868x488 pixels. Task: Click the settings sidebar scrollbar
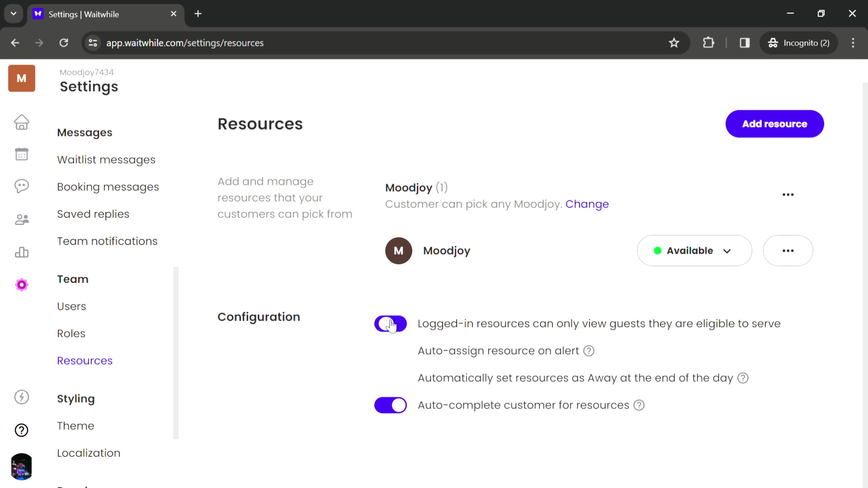(x=176, y=353)
